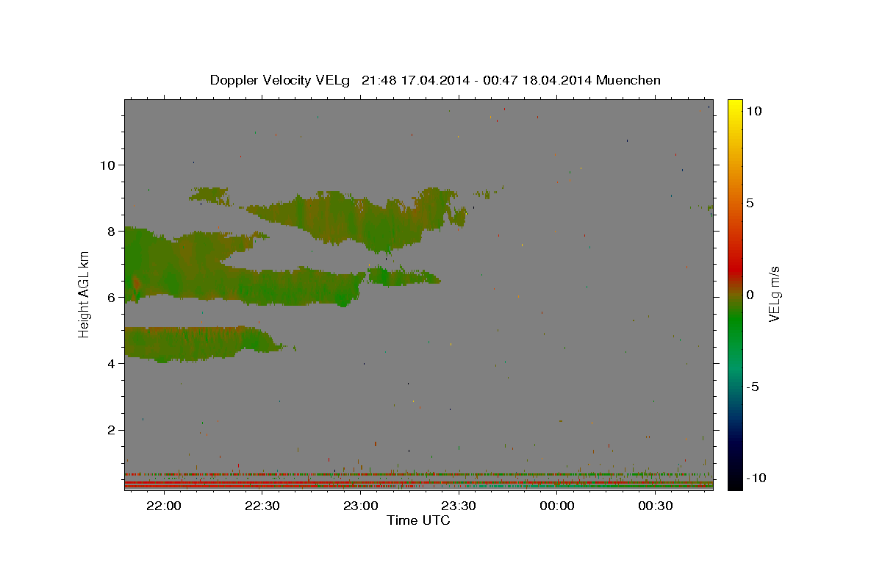Click the colorbar value '5'

pyautogui.click(x=750, y=203)
